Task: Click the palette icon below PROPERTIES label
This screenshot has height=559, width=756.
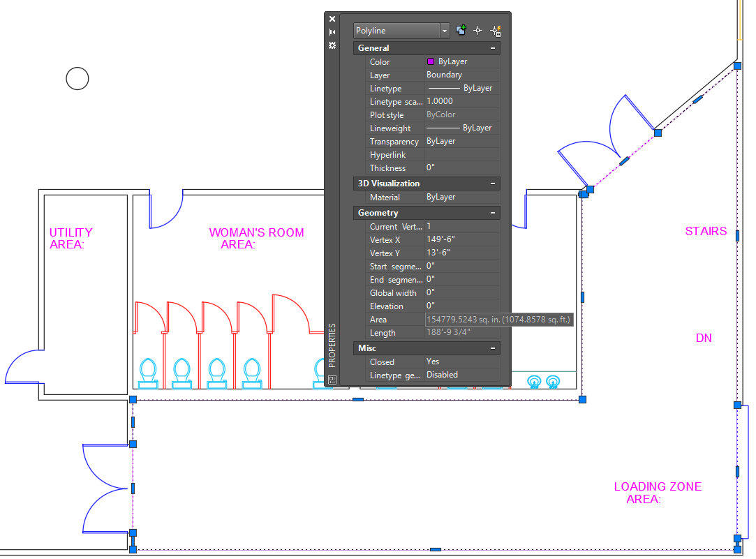Action: point(332,380)
